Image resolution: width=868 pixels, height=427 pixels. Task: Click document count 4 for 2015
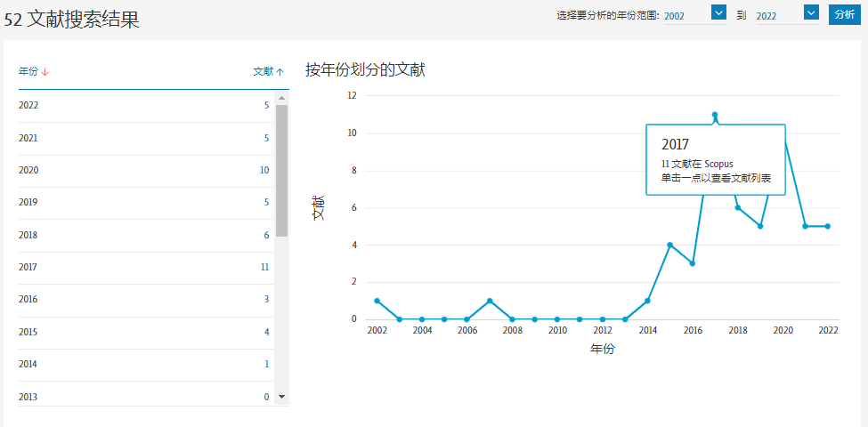tap(266, 332)
